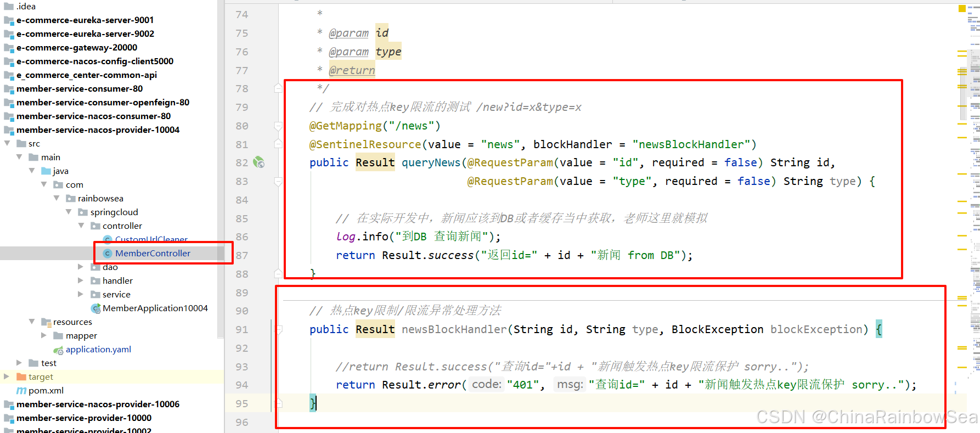Click the service package icon
The height and width of the screenshot is (433, 980).
pos(95,295)
